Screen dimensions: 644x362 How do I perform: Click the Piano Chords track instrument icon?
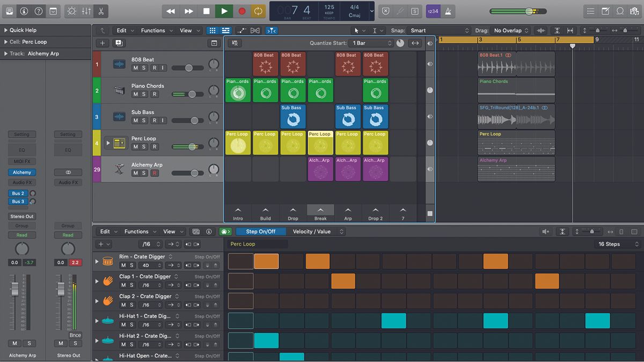point(119,90)
